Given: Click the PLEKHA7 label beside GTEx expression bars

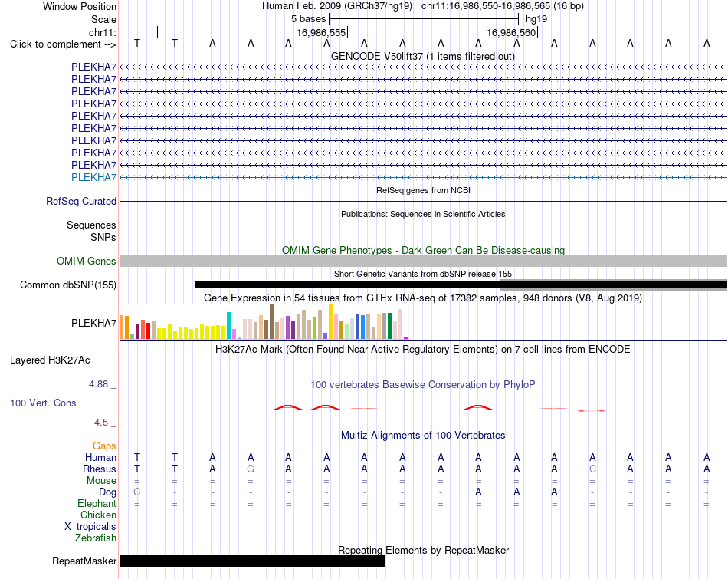Looking at the screenshot, I should (93, 323).
